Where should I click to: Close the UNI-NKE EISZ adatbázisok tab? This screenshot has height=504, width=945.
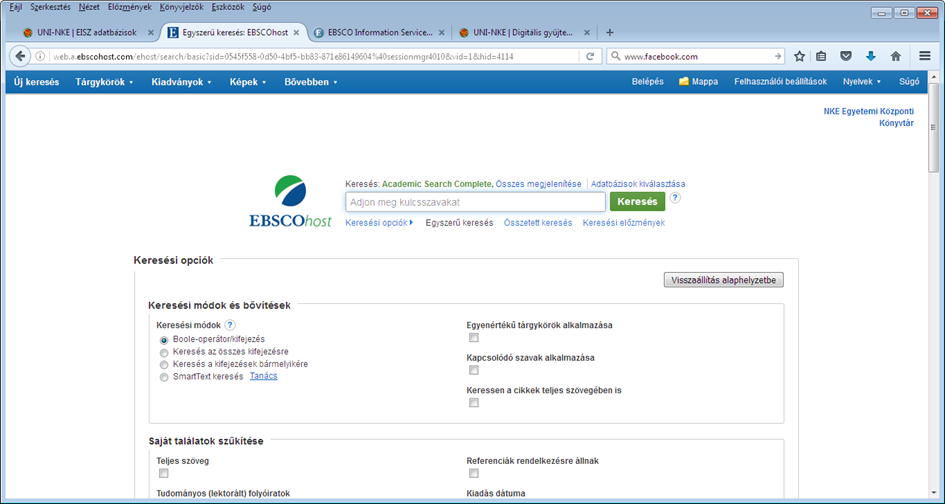click(x=150, y=33)
